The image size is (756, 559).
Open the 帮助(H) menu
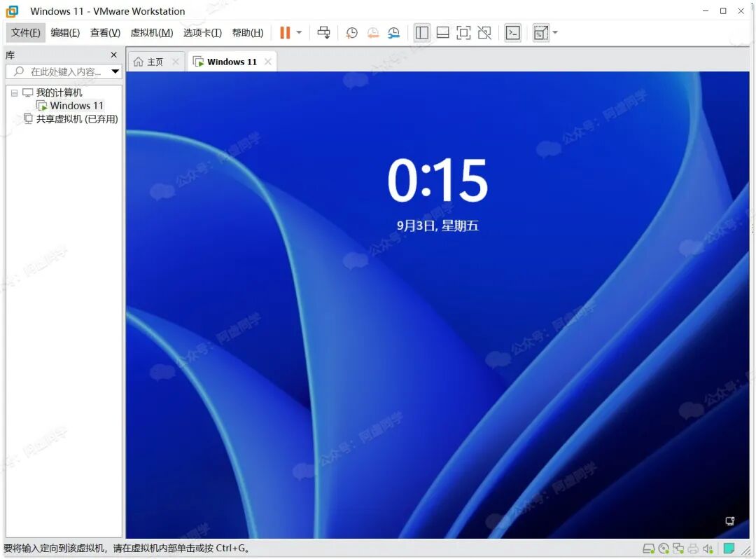coord(248,33)
